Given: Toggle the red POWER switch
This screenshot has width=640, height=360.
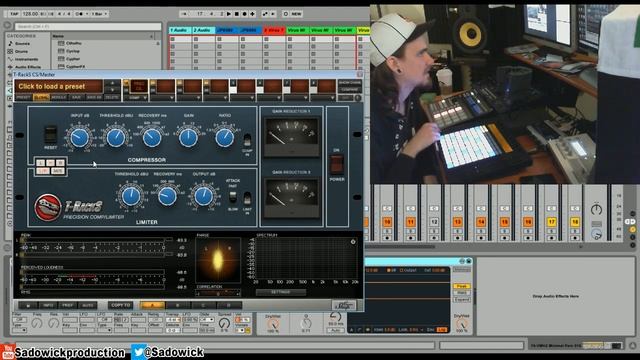Looking at the screenshot, I should point(336,164).
